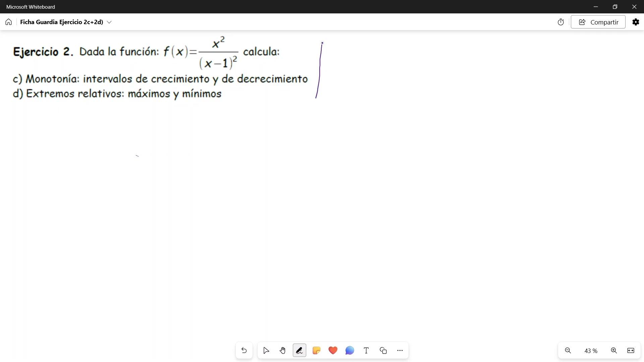Click the board name Ficha Guardia Ejercicio
Image resolution: width=644 pixels, height=362 pixels.
(x=61, y=22)
